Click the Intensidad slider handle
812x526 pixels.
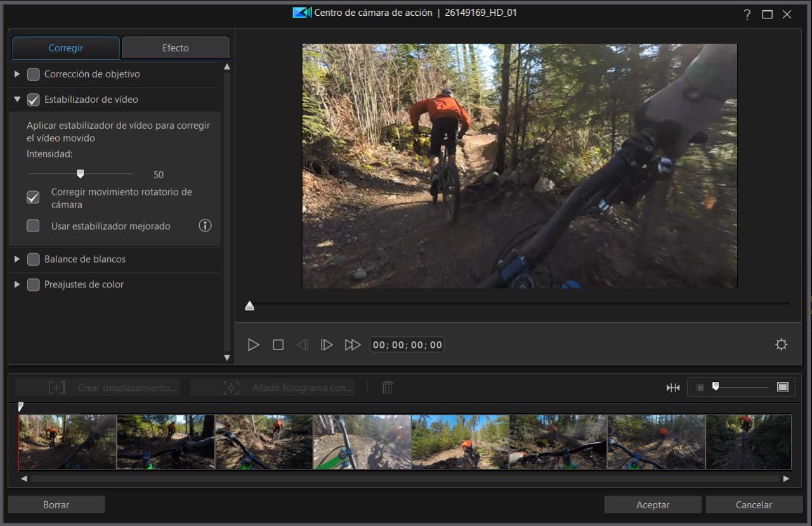click(81, 174)
